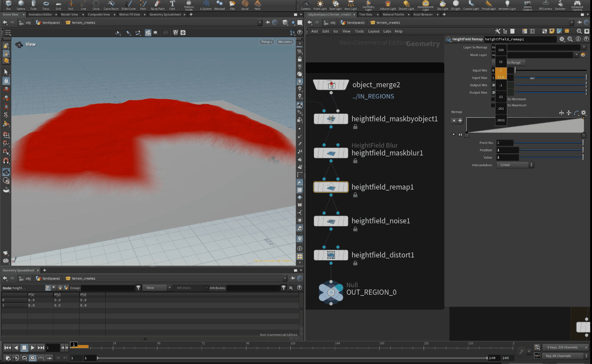Select the Torus shelf tool
Viewport: 592px width, 364px height.
(x=46, y=5)
